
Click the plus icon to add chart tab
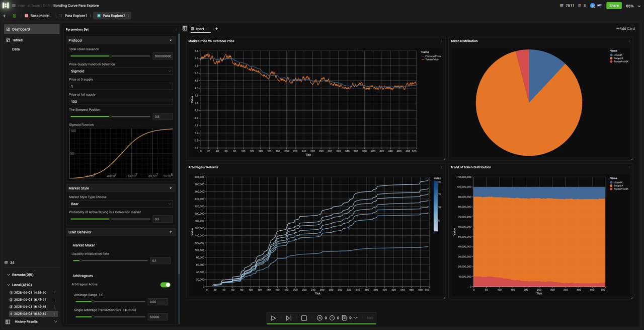tap(217, 29)
